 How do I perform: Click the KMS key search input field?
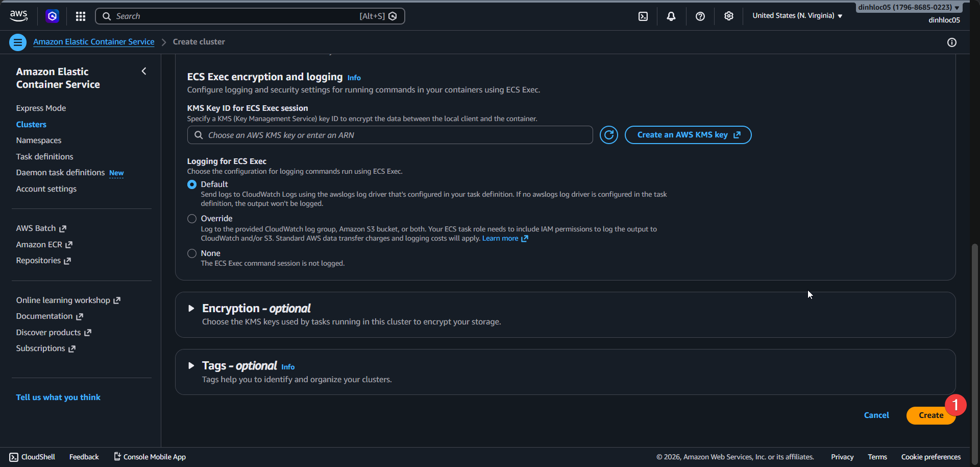(389, 134)
